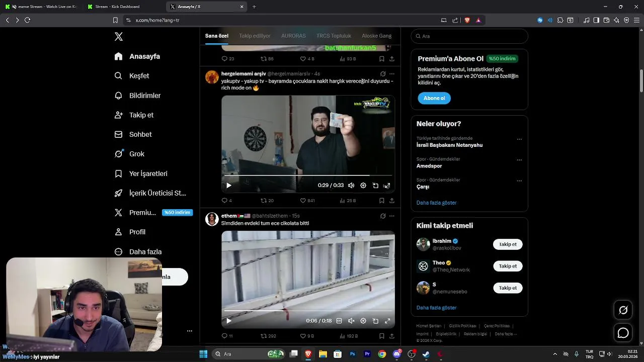This screenshot has height=362, width=644.
Task: Follow S @nemunesebo with Takip et
Action: [x=508, y=288]
